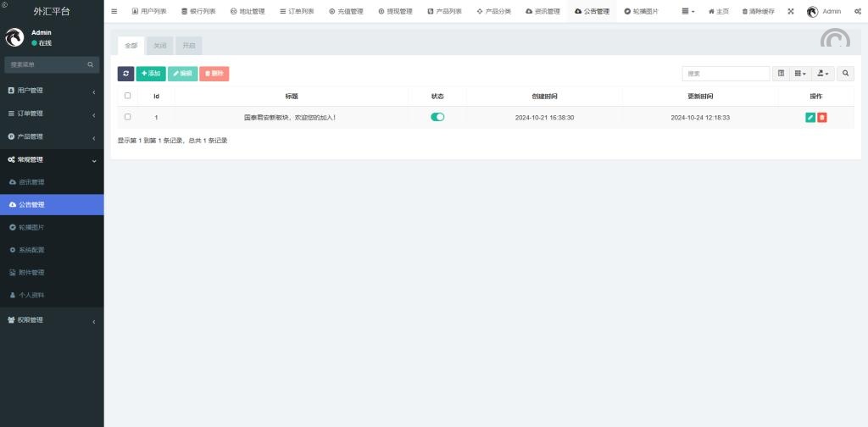Click the 标题 column header
This screenshot has width=868, height=427.
click(292, 97)
